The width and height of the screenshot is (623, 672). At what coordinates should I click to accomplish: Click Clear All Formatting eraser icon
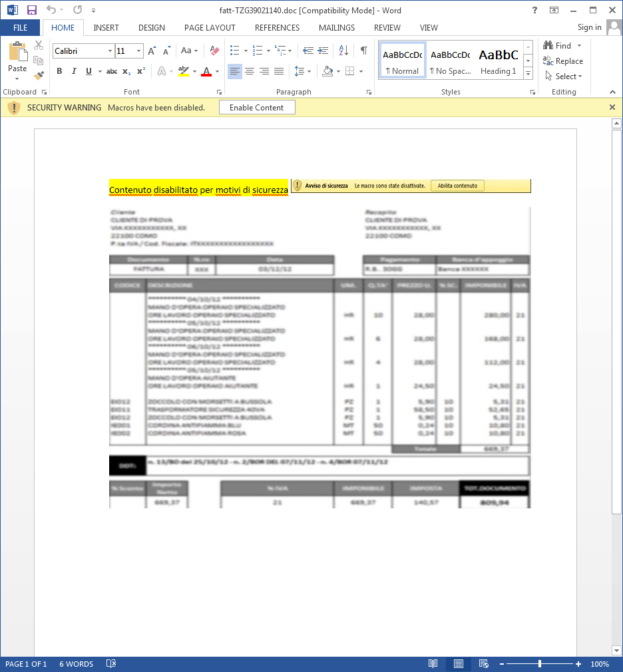(x=214, y=51)
